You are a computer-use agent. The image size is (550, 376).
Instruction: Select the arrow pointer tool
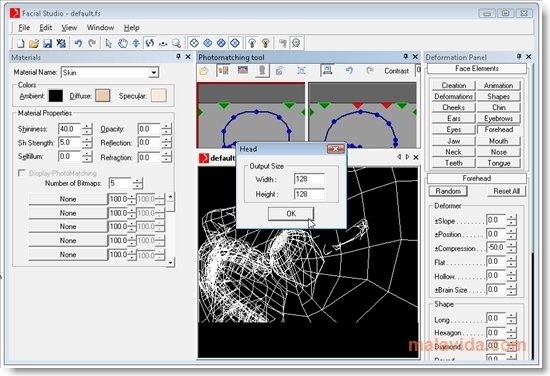tap(108, 43)
